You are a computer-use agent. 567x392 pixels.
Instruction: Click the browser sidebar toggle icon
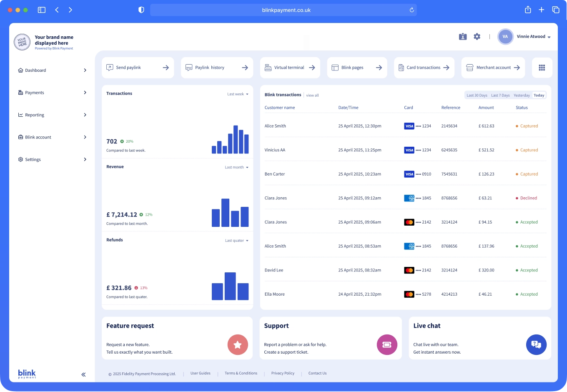(42, 10)
